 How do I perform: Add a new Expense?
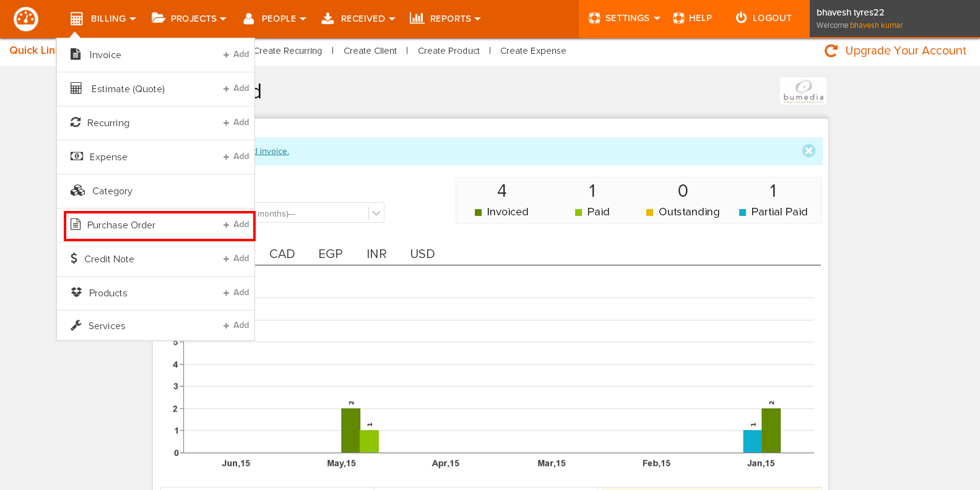pos(236,157)
